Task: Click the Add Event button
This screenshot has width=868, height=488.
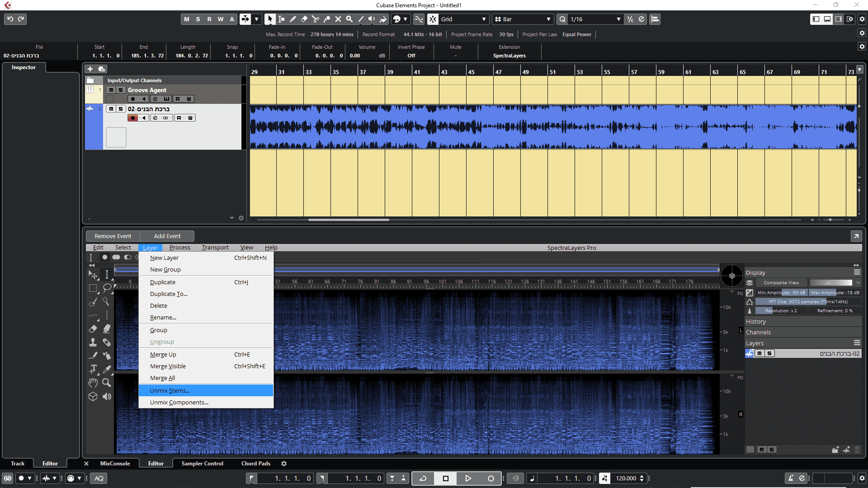Action: pyautogui.click(x=167, y=236)
